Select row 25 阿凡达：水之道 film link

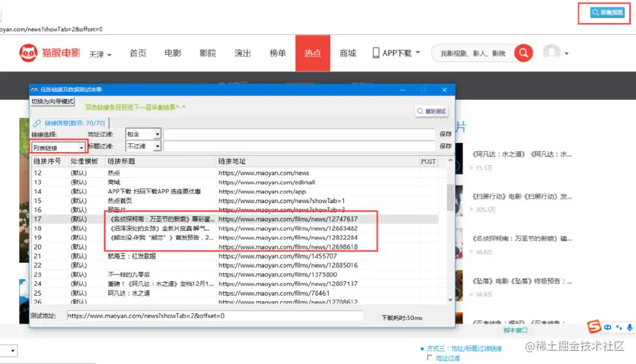click(x=235, y=293)
